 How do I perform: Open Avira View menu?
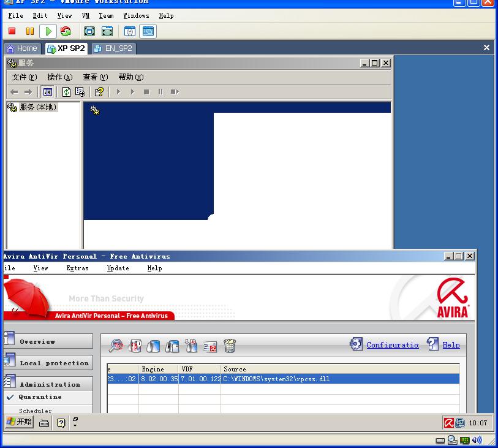point(40,268)
